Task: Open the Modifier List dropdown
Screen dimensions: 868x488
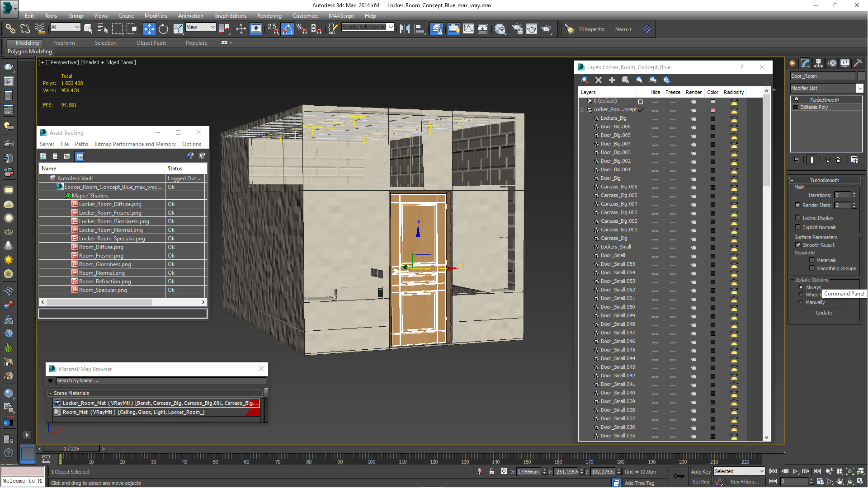Action: coord(859,88)
